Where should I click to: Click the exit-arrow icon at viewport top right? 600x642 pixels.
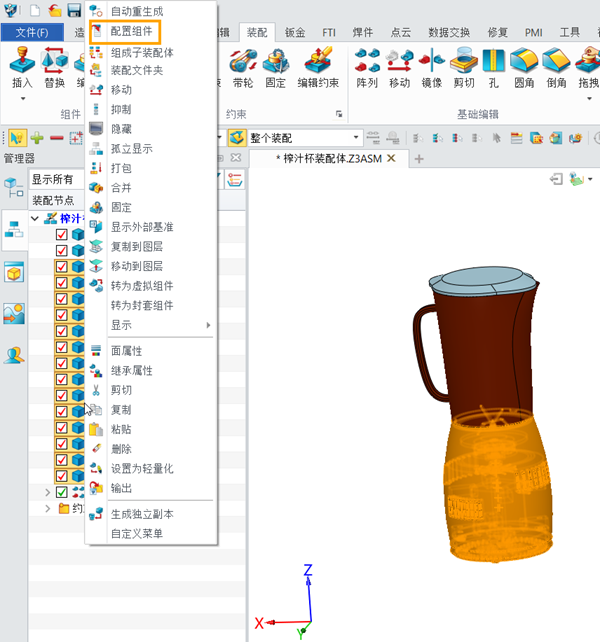coord(556,179)
